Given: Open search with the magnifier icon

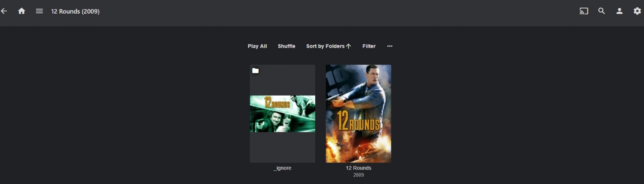Looking at the screenshot, I should pos(601,11).
